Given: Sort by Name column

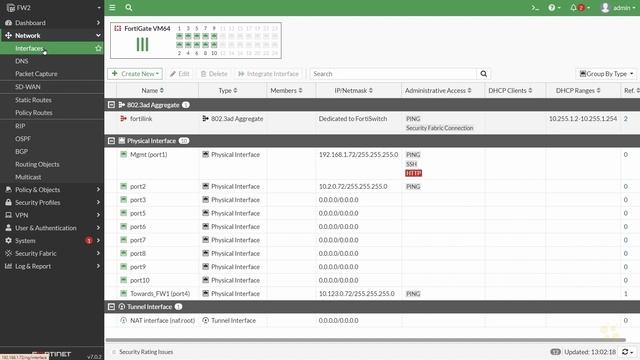Looking at the screenshot, I should (153, 91).
